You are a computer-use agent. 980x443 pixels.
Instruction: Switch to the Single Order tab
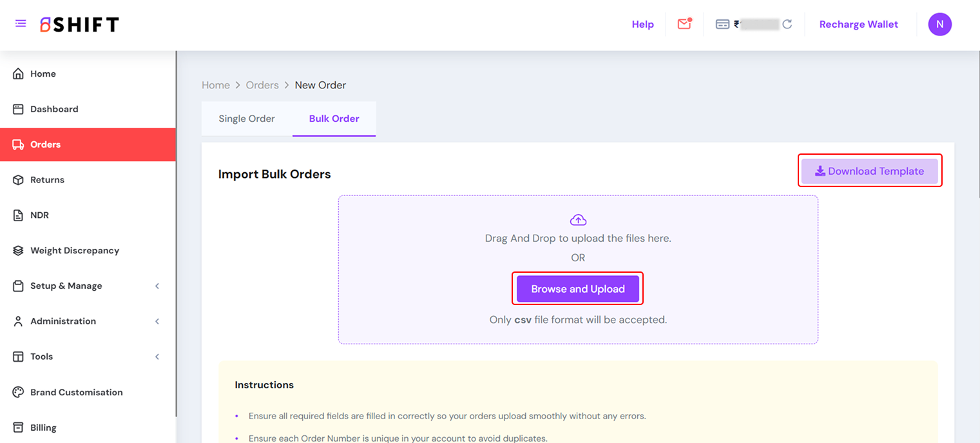247,119
